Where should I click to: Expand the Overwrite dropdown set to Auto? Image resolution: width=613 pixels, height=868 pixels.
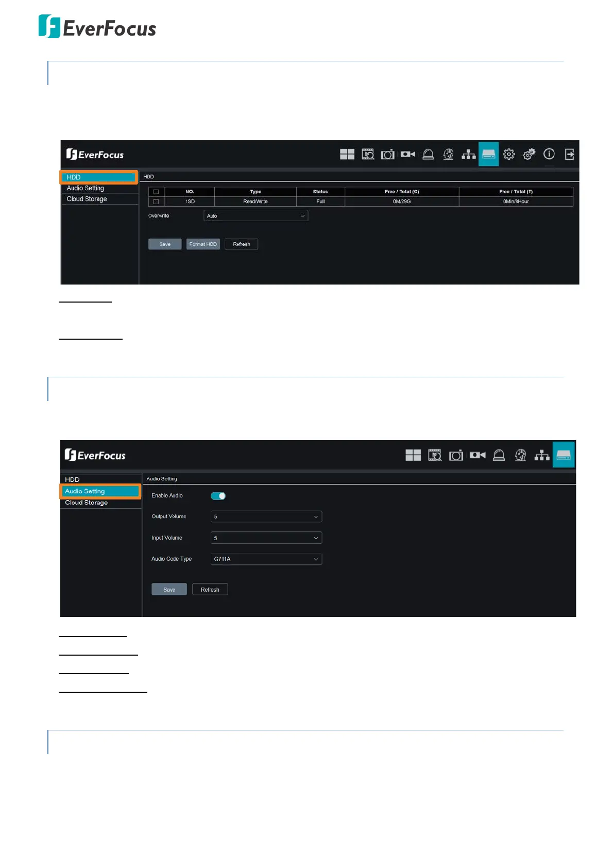(256, 216)
